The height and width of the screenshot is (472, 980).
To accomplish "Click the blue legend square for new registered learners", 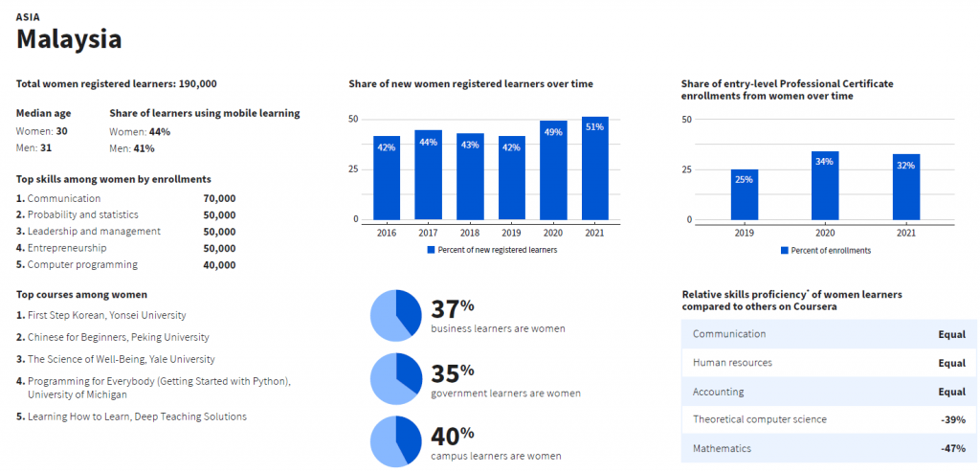I will click(x=431, y=250).
